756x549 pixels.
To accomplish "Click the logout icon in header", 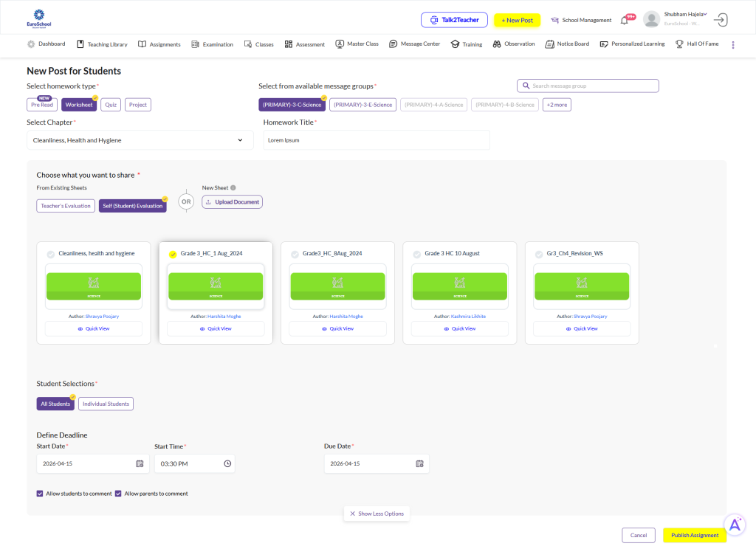I will (x=721, y=20).
